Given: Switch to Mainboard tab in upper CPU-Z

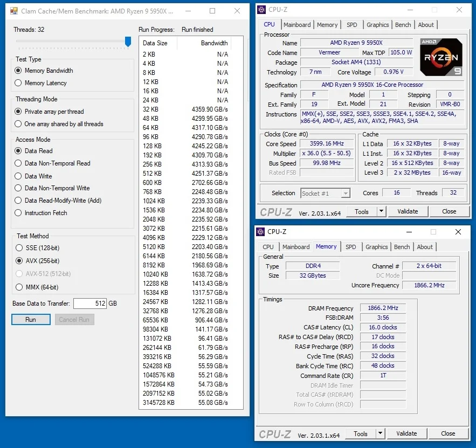Looking at the screenshot, I should (x=297, y=25).
